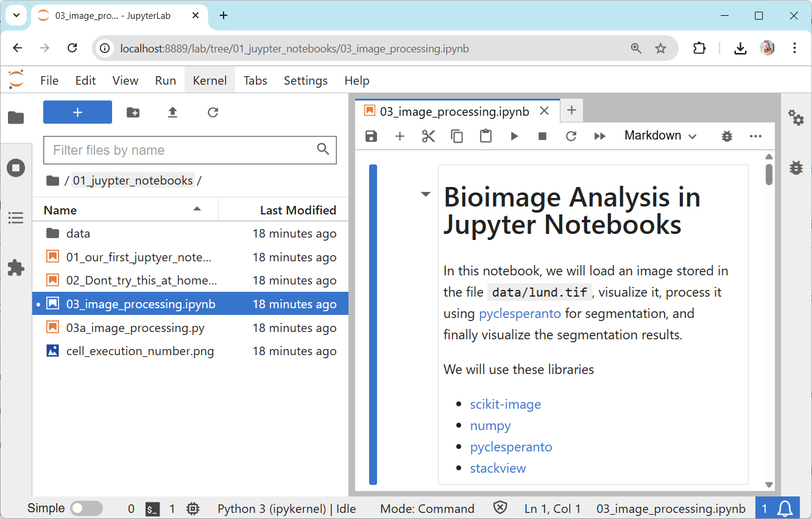Open the Markdown cell type dropdown
The width and height of the screenshot is (812, 519).
tap(660, 136)
